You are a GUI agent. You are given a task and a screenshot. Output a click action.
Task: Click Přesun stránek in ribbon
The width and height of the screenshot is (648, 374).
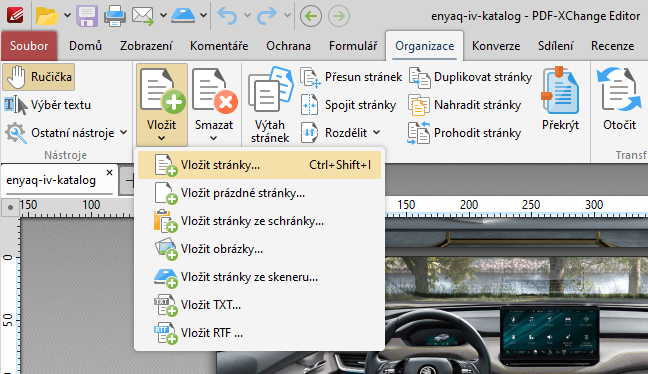pos(351,77)
